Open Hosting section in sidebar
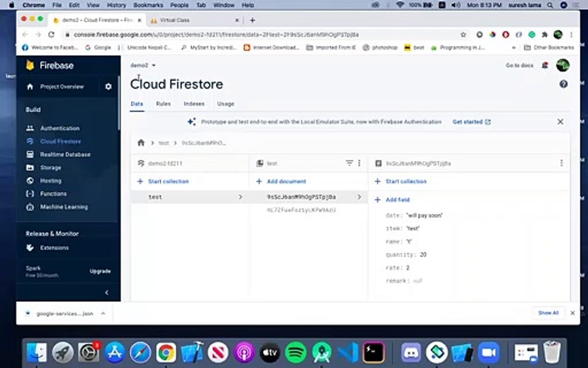 (51, 180)
